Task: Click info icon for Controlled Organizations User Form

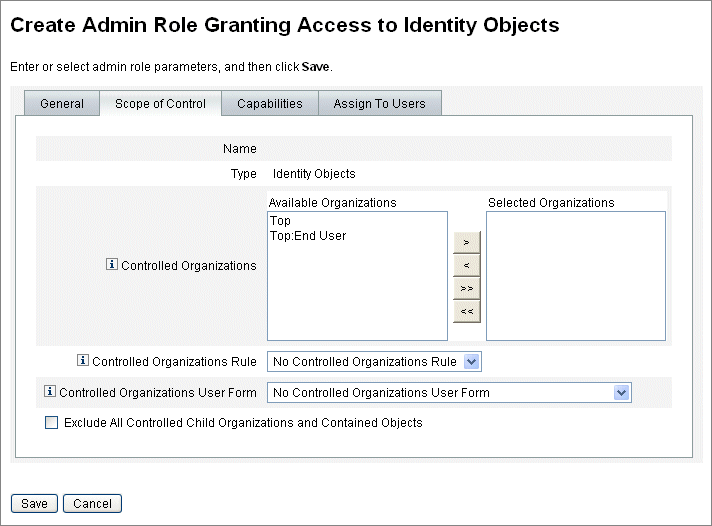Action: click(49, 391)
